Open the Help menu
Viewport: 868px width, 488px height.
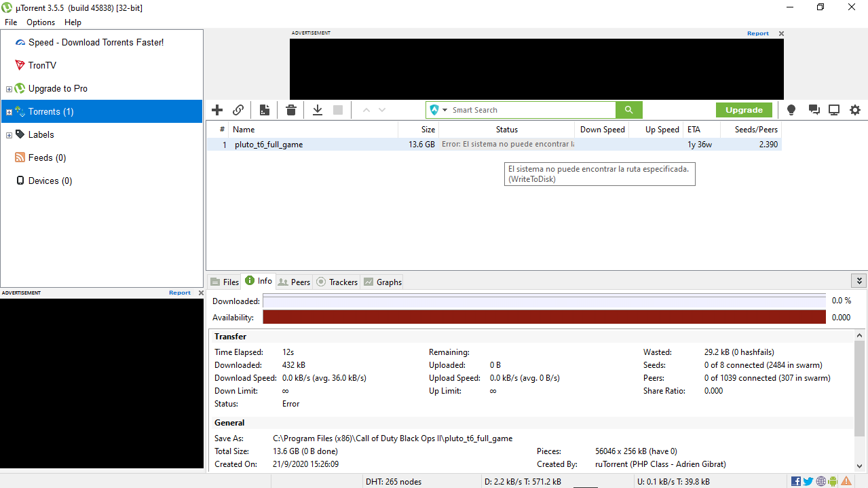tap(73, 22)
